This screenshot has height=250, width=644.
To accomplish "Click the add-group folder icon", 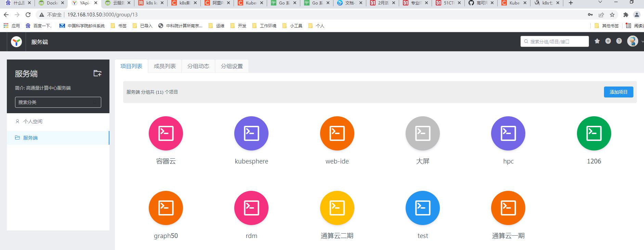I will (x=97, y=73).
